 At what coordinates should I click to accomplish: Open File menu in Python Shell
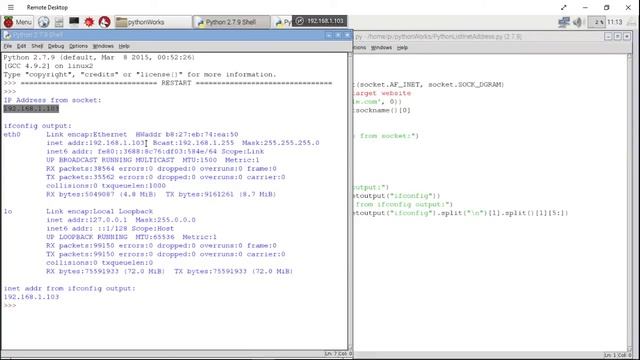pos(8,46)
